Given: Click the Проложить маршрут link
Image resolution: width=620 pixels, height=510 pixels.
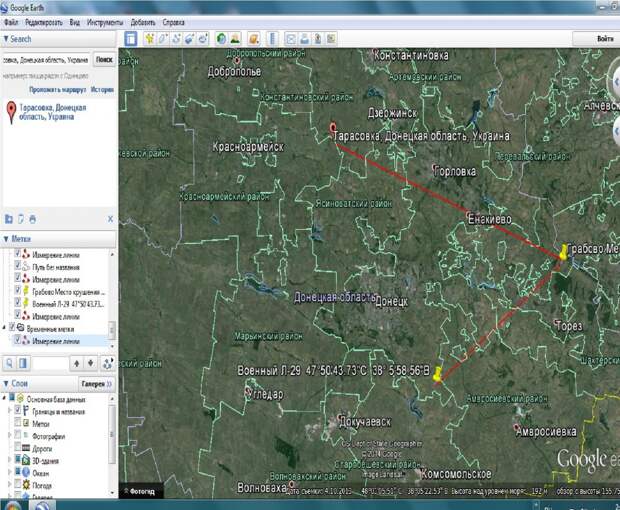Looking at the screenshot, I should [x=58, y=90].
